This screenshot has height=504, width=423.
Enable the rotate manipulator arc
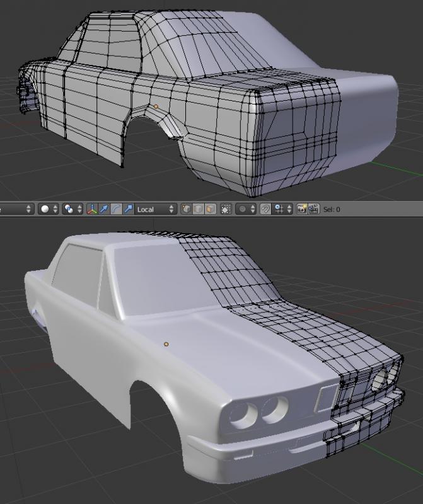(x=116, y=209)
